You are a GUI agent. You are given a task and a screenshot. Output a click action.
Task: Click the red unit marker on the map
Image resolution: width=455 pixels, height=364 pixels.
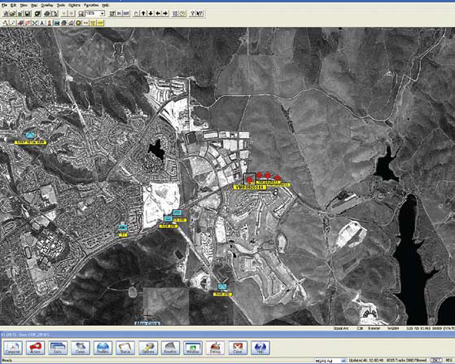click(x=249, y=180)
